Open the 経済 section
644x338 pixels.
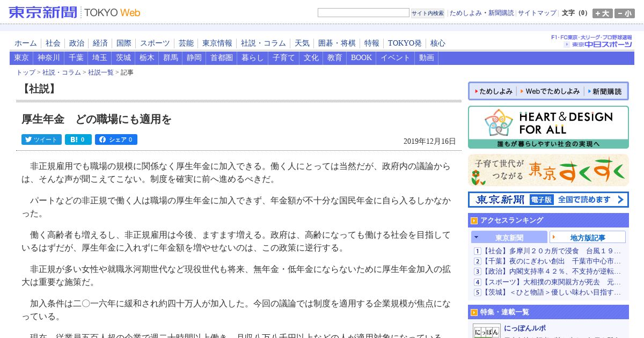pos(100,43)
